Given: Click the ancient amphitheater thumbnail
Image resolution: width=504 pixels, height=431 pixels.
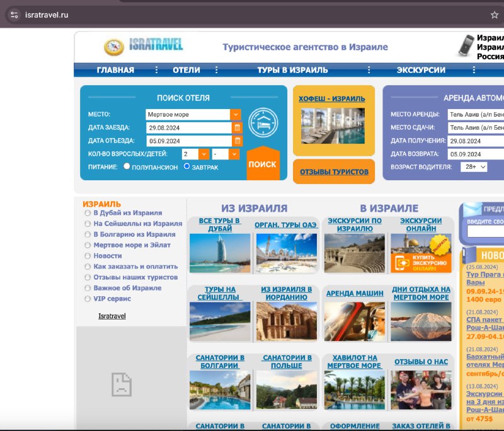Looking at the screenshot, I should (x=355, y=253).
